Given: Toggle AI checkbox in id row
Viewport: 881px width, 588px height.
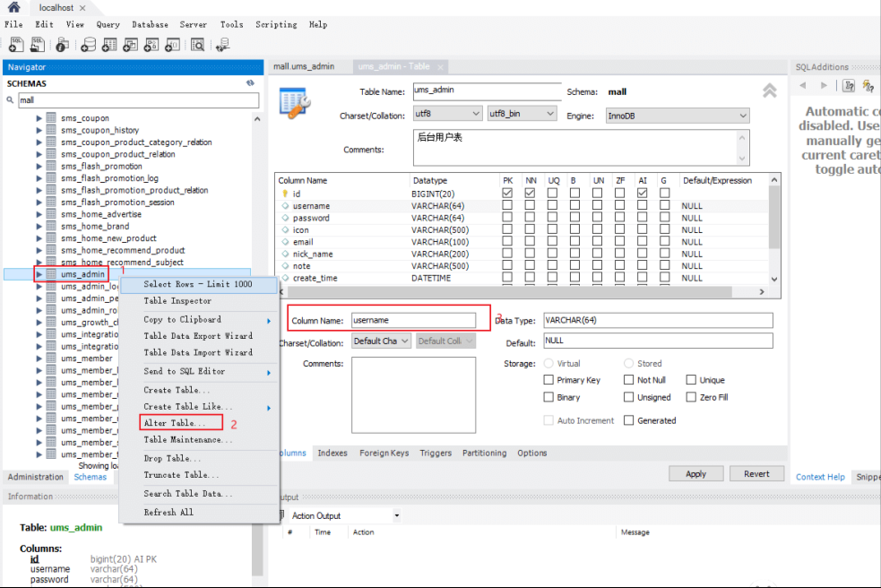Looking at the screenshot, I should pyautogui.click(x=643, y=193).
